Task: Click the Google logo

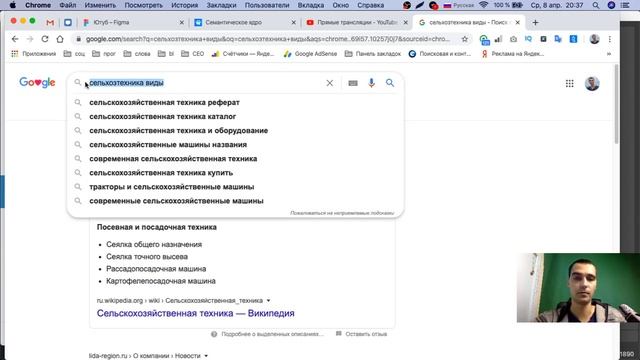Action: [x=37, y=82]
